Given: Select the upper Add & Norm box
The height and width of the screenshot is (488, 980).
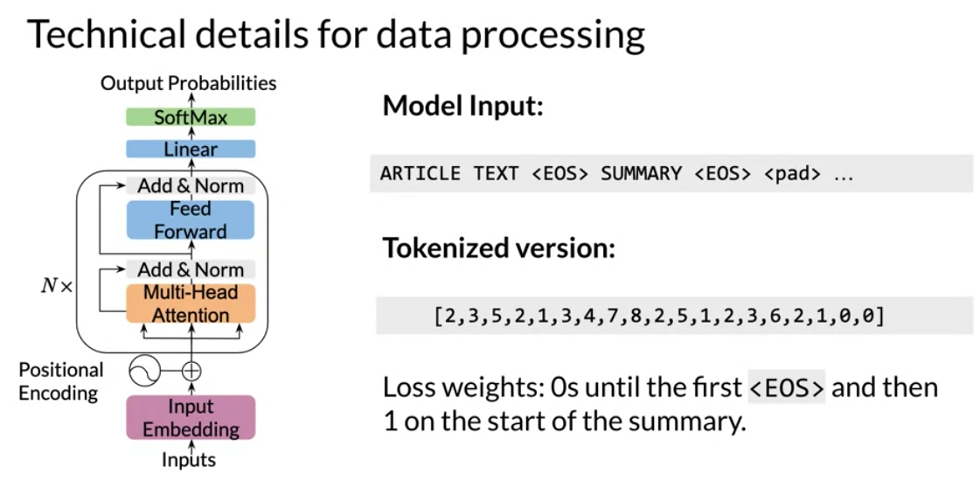Looking at the screenshot, I should [x=191, y=185].
